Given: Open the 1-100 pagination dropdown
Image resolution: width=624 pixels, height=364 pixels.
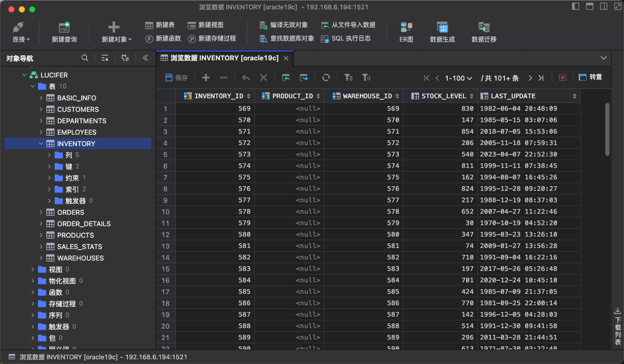Looking at the screenshot, I should 458,77.
